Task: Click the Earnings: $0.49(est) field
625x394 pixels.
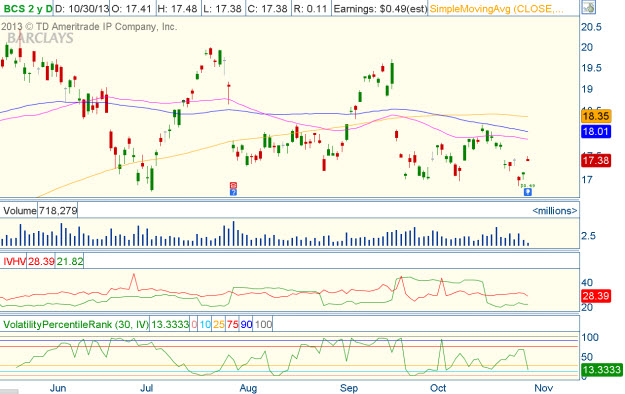Action: pyautogui.click(x=380, y=9)
